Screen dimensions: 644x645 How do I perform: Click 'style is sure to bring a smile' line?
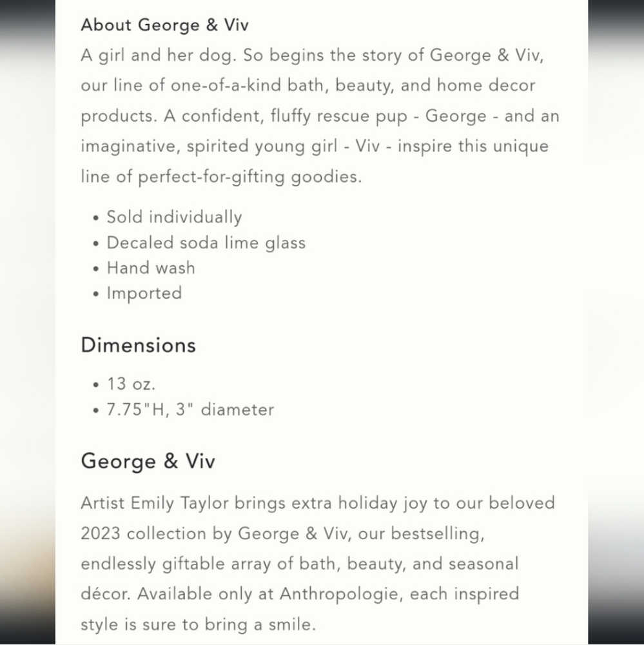[198, 624]
